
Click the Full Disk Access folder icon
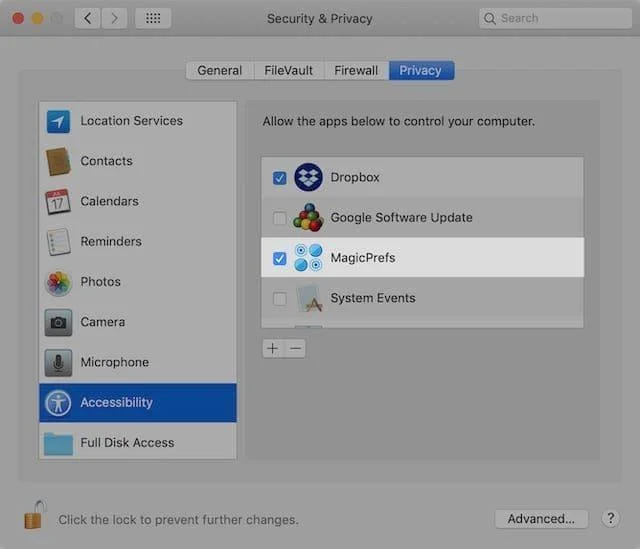point(58,444)
